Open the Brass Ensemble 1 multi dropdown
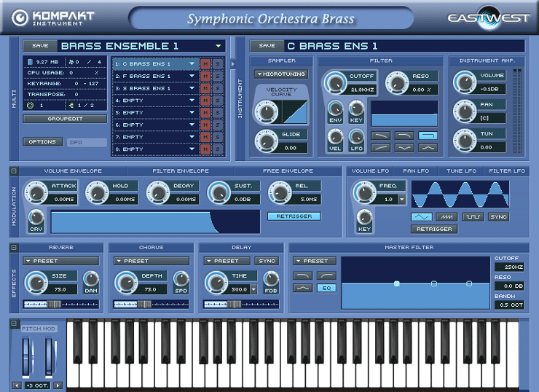Screen dimensions: 539x392 coord(218,46)
